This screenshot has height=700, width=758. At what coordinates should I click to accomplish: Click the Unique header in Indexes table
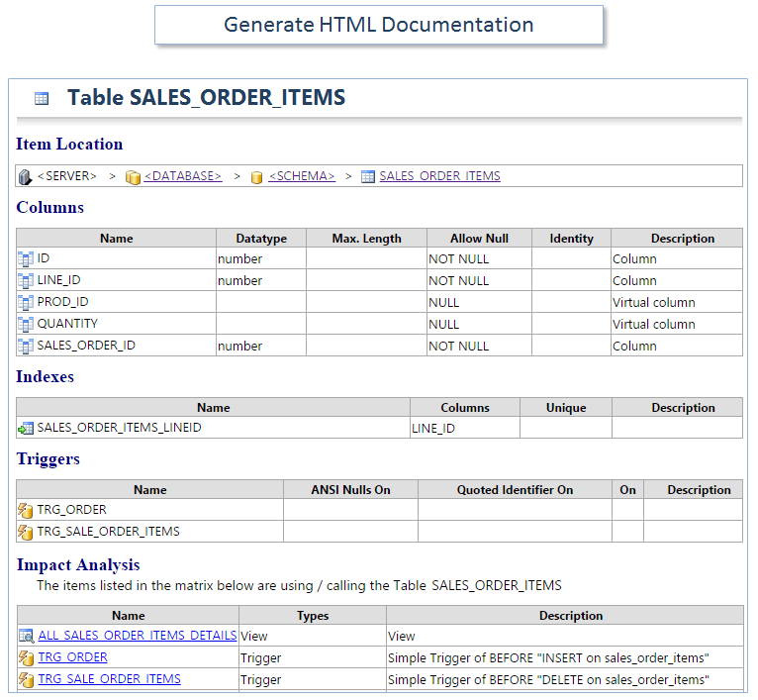point(566,407)
